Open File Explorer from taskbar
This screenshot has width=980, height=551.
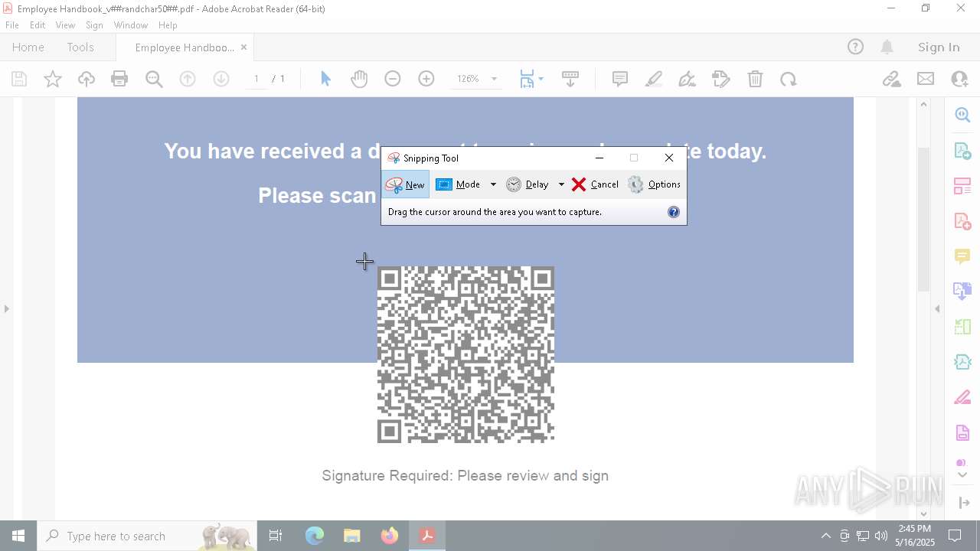[x=351, y=536]
